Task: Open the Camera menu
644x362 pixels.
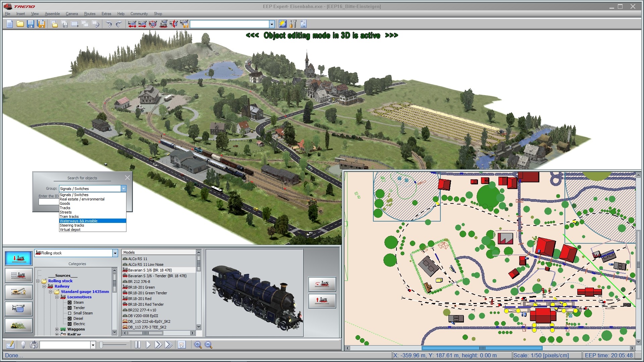Action: 71,14
